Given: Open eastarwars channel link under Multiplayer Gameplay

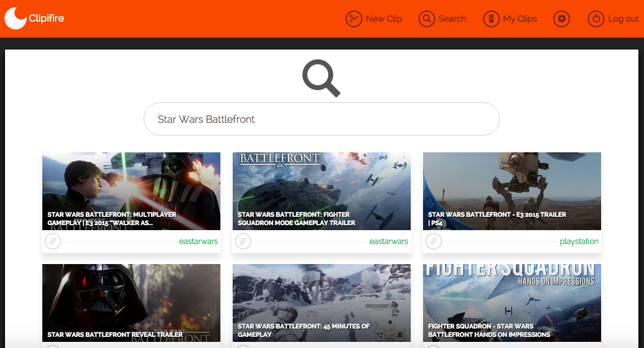Looking at the screenshot, I should tap(198, 241).
